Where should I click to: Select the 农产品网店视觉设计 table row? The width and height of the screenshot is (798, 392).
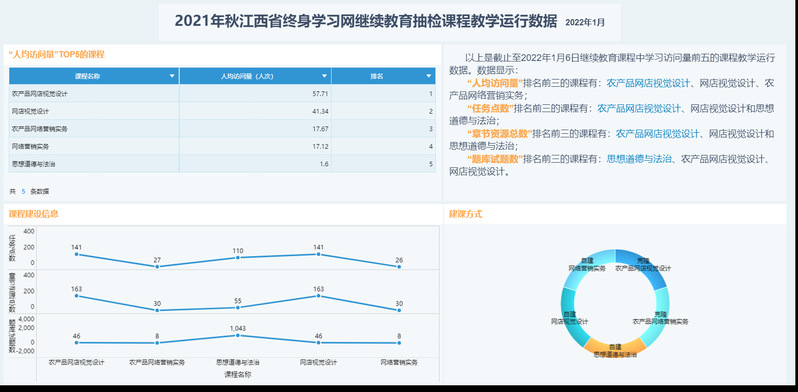[222, 94]
